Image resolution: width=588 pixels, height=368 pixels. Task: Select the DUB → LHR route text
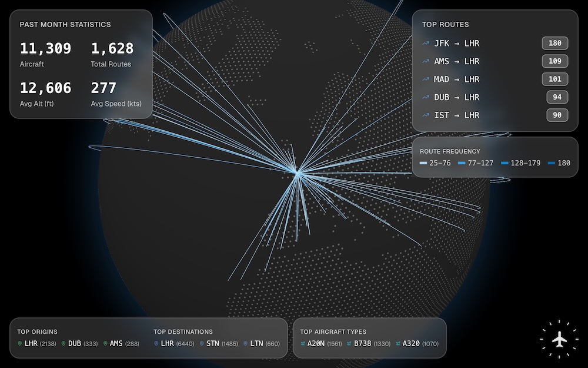[x=456, y=97]
